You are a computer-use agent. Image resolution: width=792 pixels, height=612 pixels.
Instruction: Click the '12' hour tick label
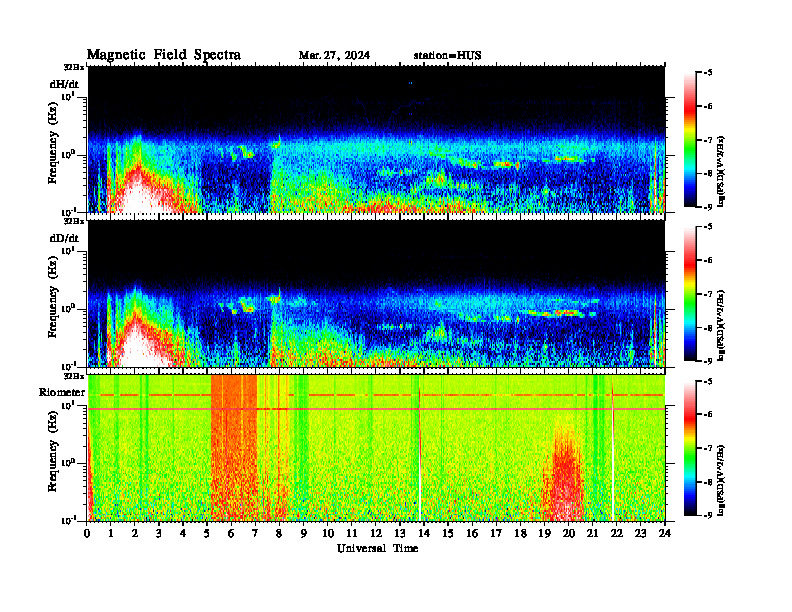(376, 533)
